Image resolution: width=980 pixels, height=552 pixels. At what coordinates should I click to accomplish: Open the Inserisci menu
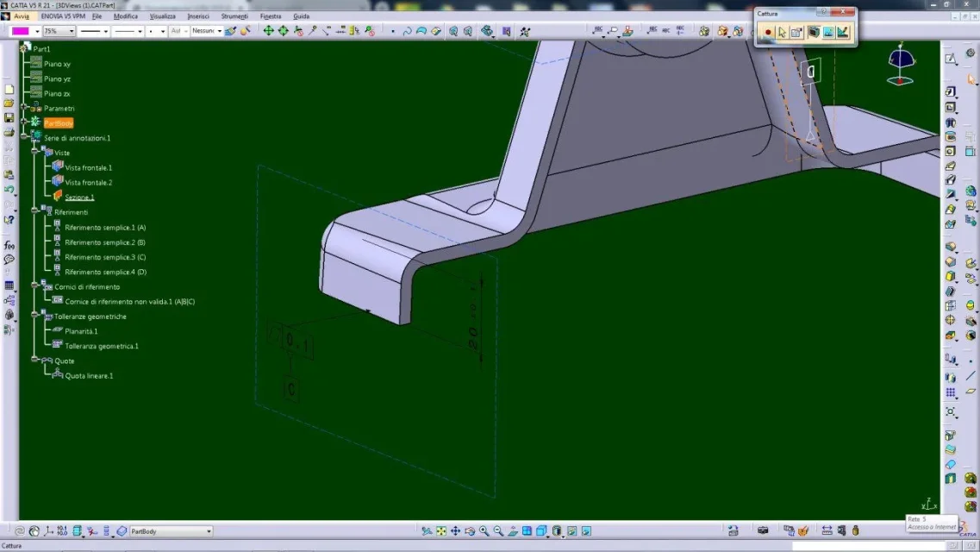point(198,16)
